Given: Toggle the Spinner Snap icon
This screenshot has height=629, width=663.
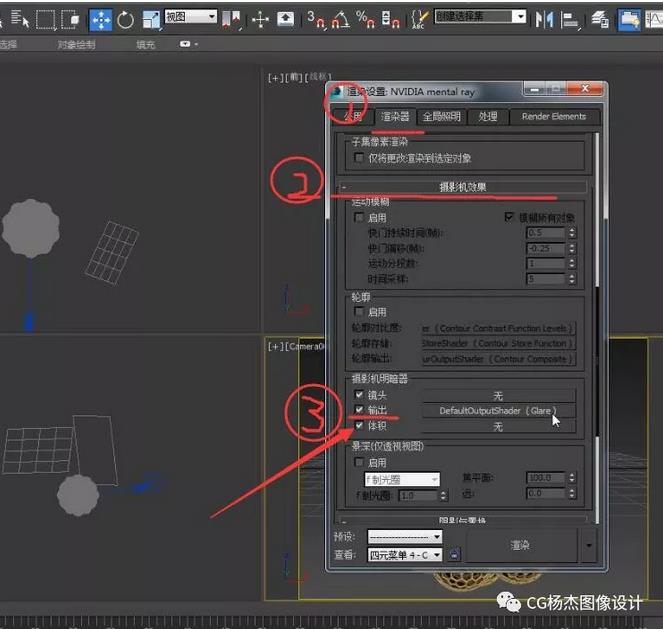Looking at the screenshot, I should [390, 19].
